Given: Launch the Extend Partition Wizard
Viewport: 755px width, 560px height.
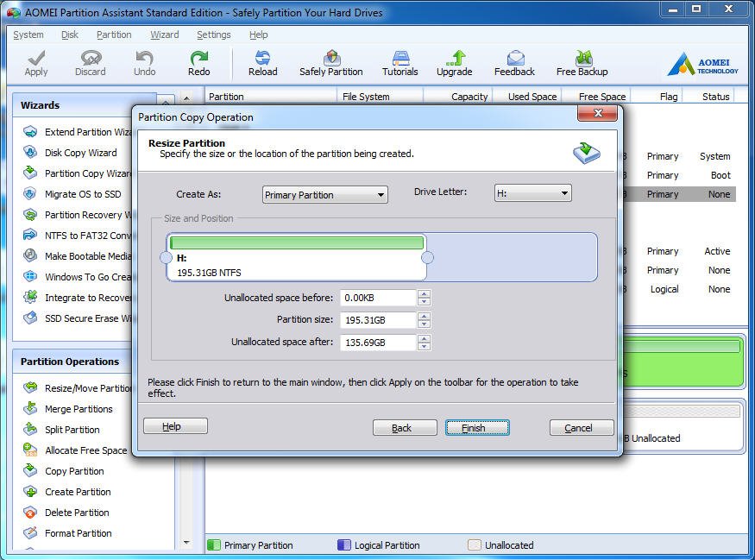Looking at the screenshot, I should click(77, 132).
